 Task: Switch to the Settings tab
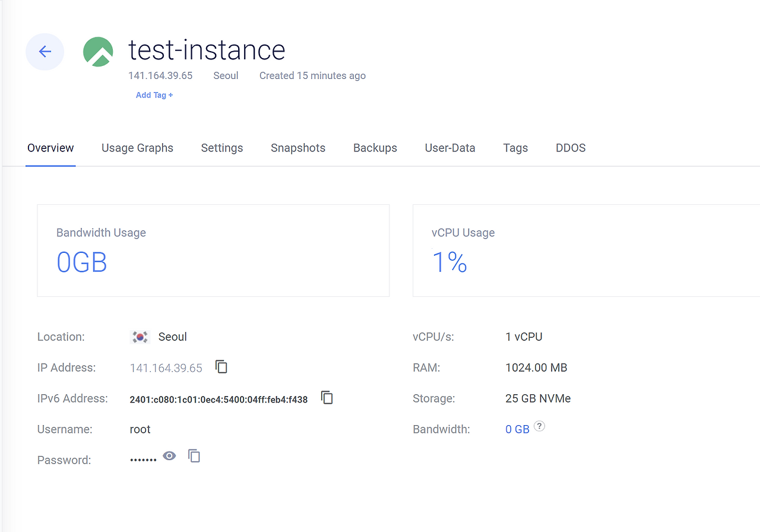(x=221, y=148)
